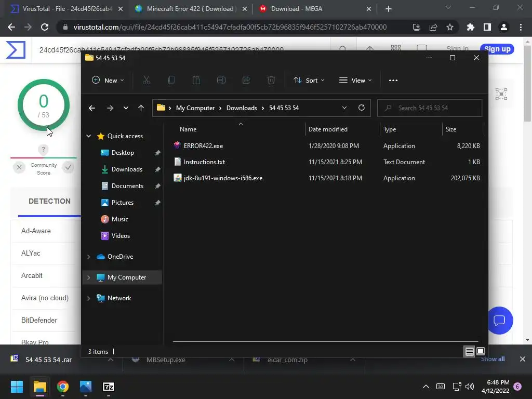Open the DETECTION tab on VirusTotal
The width and height of the screenshot is (532, 399).
point(49,201)
